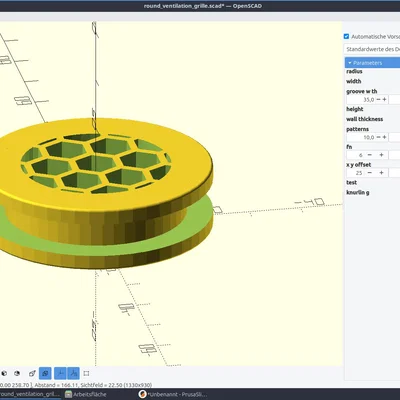Decrease the x y offset with minus
The height and width of the screenshot is (400, 400).
370,173
